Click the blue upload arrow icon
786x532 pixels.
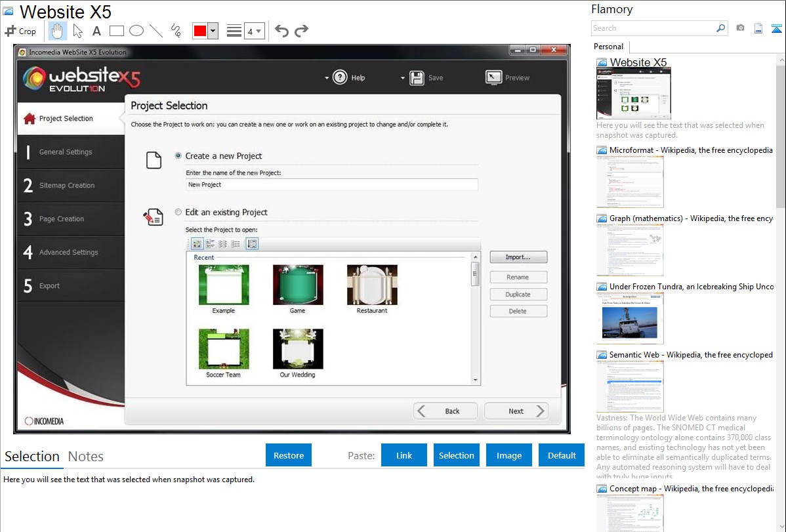click(x=776, y=28)
